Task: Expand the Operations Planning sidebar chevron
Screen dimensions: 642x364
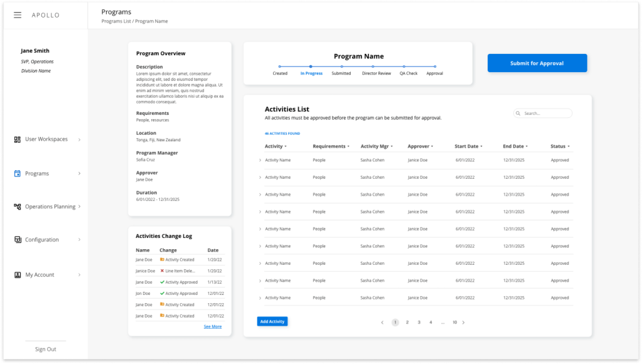Action: [x=79, y=206]
